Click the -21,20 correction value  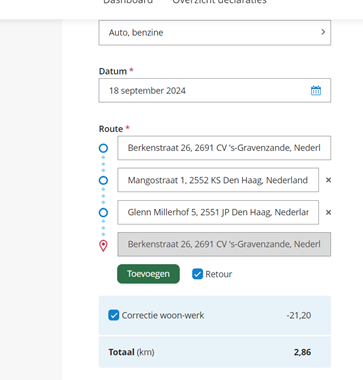(x=299, y=315)
